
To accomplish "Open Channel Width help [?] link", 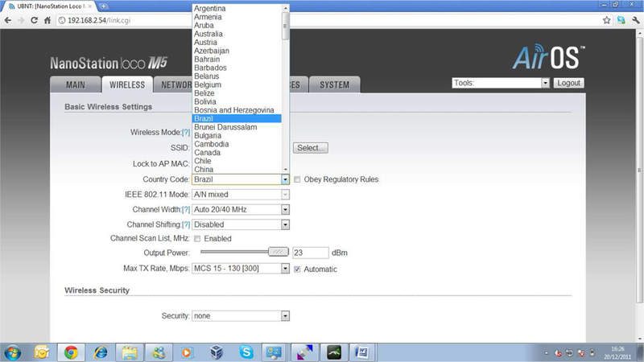I will [186, 210].
